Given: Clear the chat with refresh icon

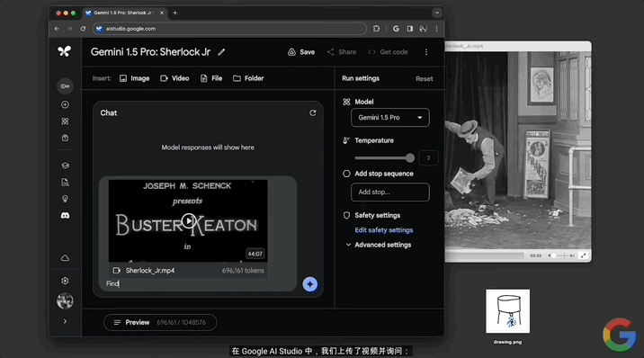Looking at the screenshot, I should click(312, 113).
